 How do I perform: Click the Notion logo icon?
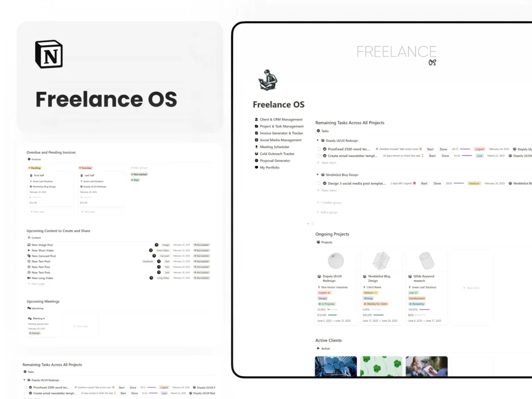click(x=49, y=54)
